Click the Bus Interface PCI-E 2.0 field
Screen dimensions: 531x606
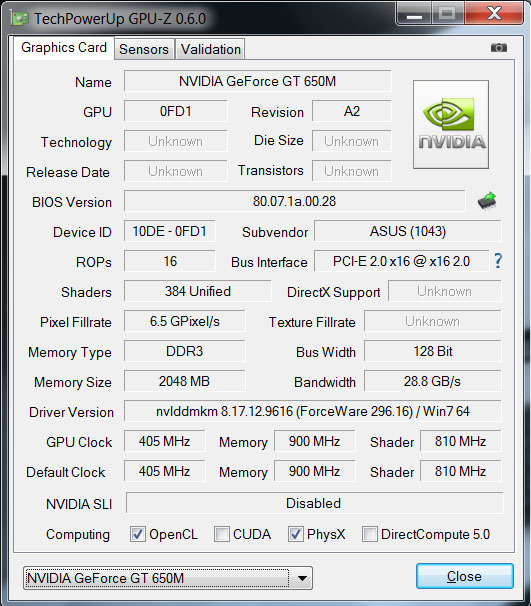(x=402, y=261)
